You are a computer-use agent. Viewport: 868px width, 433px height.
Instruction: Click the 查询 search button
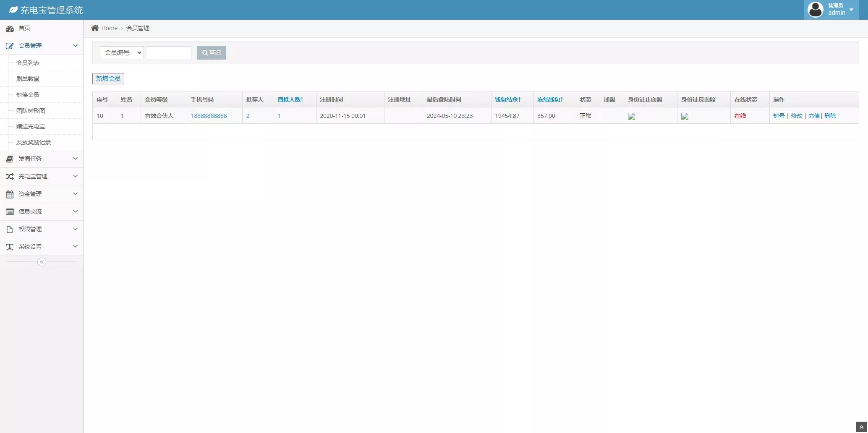click(x=211, y=52)
